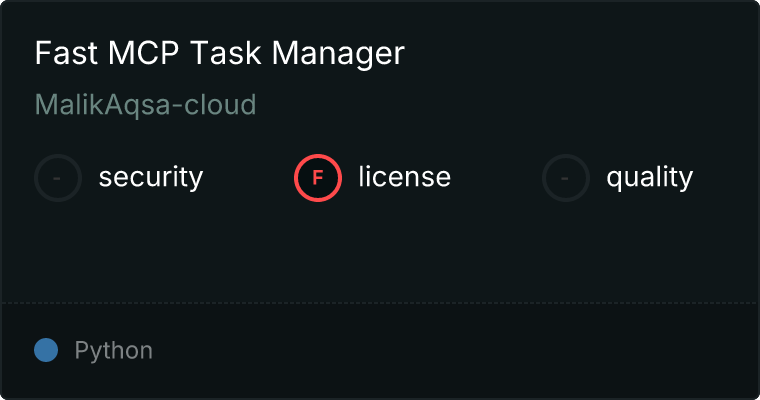Click the dash inside the security badge

pos(58,178)
